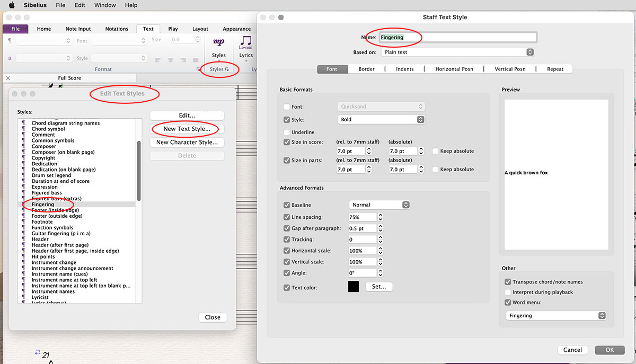Click the Edit... button in Edit Text Styles
636x364 pixels.
tap(187, 116)
